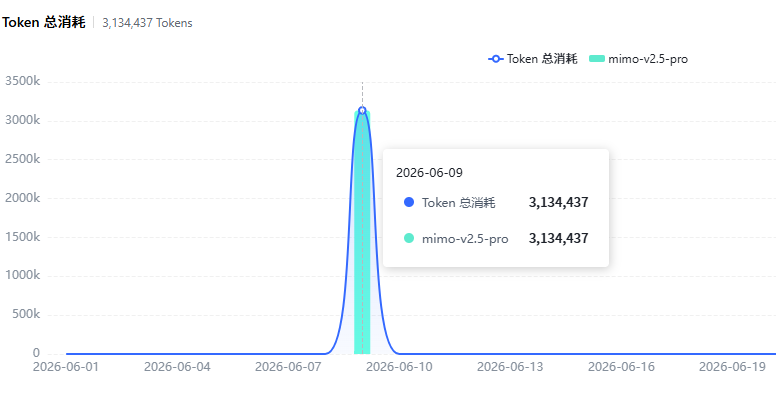The image size is (776, 394).
Task: Click the 2026-06-01 axis label
Action: pyautogui.click(x=66, y=367)
